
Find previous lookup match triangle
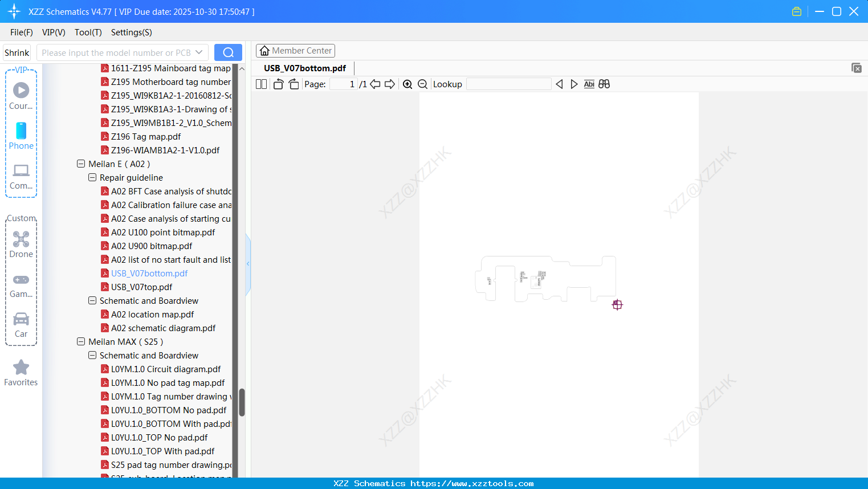(x=559, y=84)
